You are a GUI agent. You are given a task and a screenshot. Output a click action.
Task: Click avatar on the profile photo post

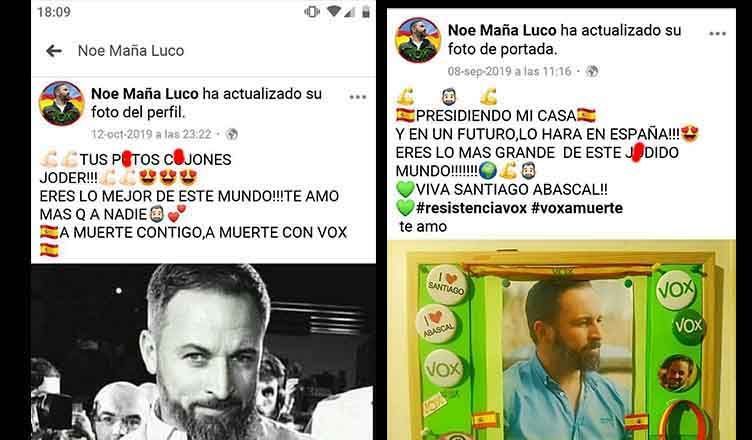pos(62,104)
